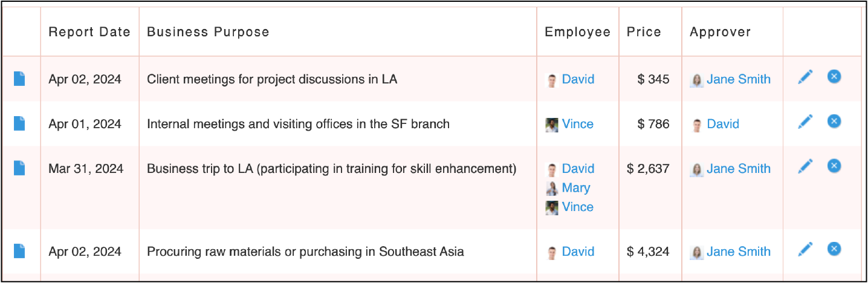Remove the $ 4,324 procurement report
The height and width of the screenshot is (283, 868).
[834, 249]
